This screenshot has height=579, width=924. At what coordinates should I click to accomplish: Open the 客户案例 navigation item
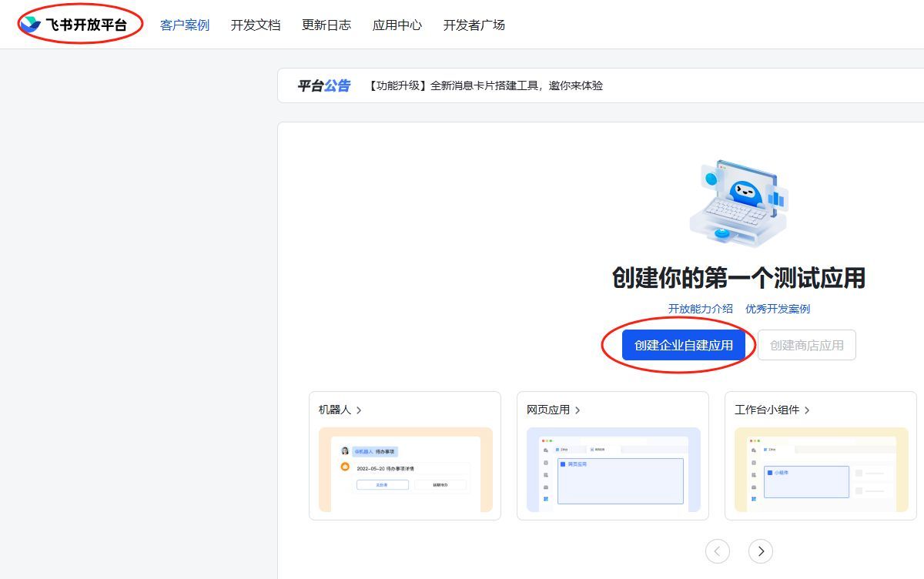[185, 25]
